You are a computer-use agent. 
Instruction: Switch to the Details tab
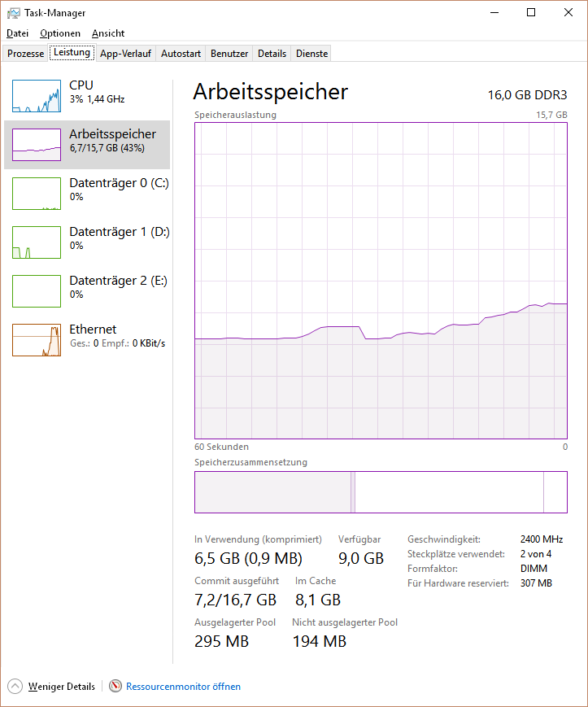click(272, 53)
